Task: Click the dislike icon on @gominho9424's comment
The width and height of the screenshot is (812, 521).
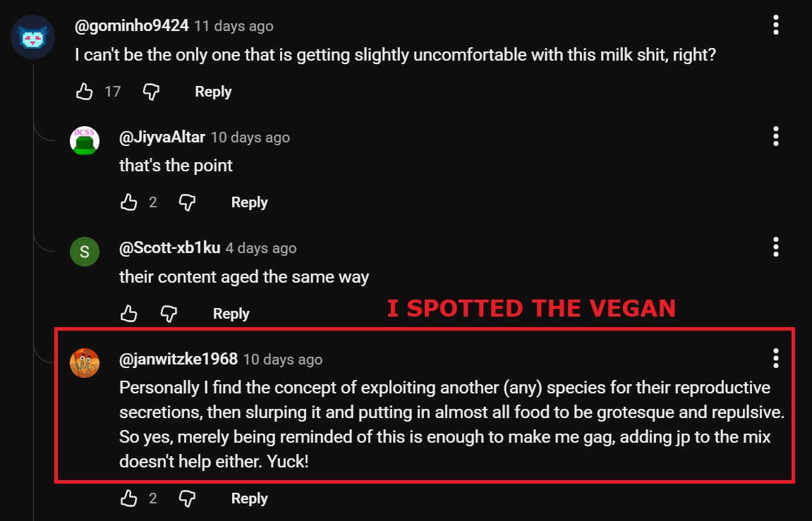Action: pyautogui.click(x=151, y=91)
